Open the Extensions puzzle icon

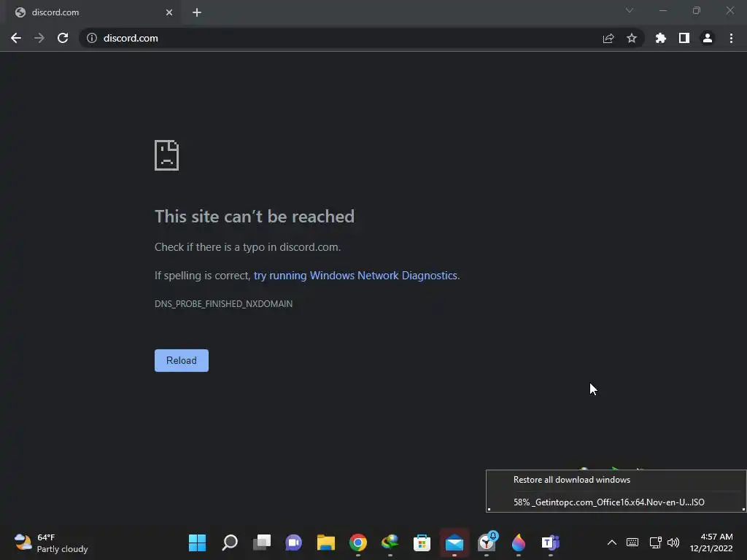tap(660, 38)
